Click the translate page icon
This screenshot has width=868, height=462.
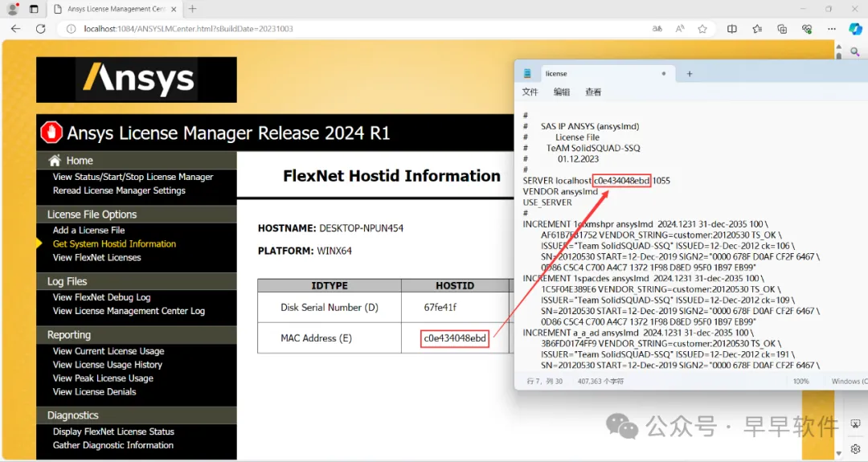click(657, 29)
